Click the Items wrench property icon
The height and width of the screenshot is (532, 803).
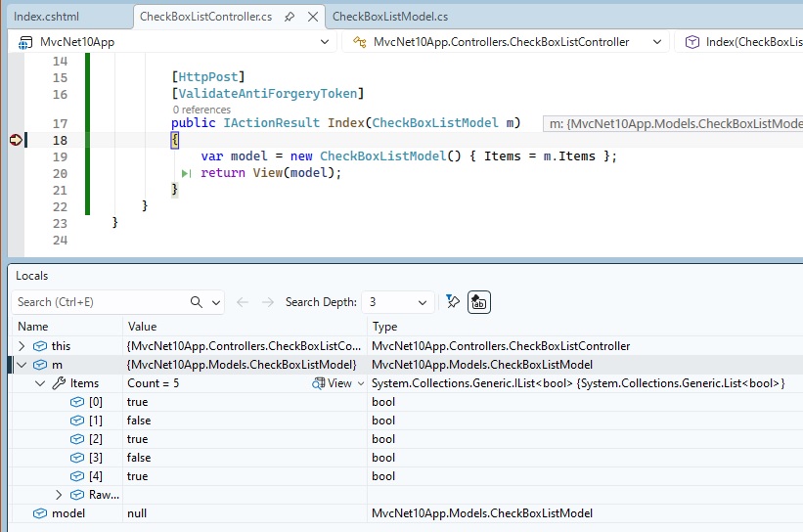[x=59, y=383]
